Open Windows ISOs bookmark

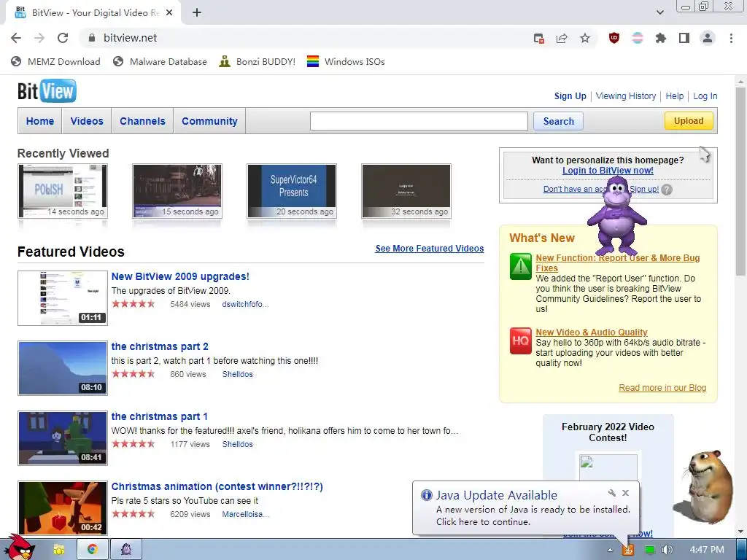(x=346, y=61)
